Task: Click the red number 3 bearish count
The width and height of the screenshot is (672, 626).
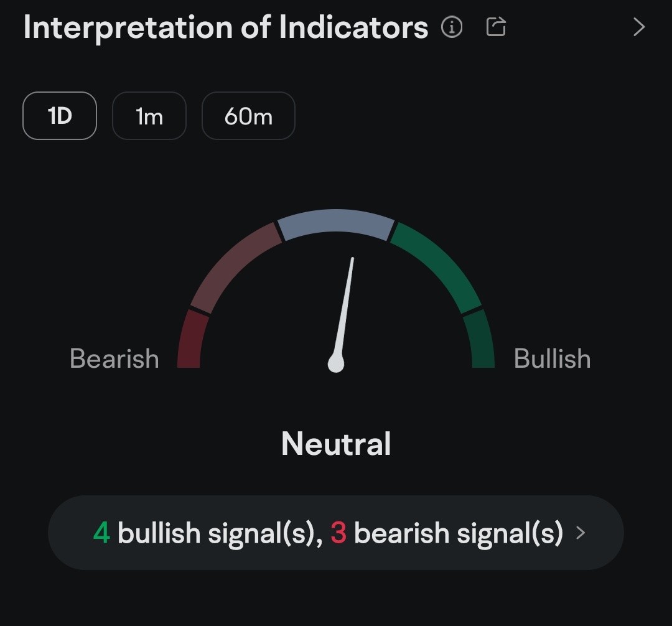Action: (338, 533)
